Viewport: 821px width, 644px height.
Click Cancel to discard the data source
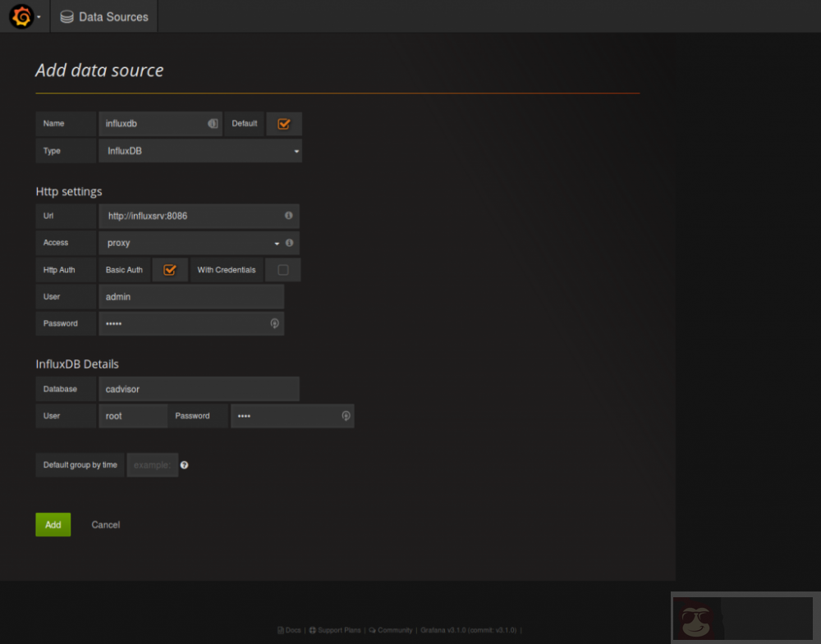(x=105, y=524)
